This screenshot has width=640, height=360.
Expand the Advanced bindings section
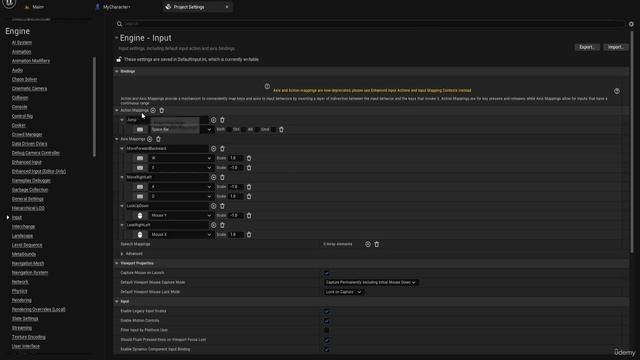click(122, 254)
